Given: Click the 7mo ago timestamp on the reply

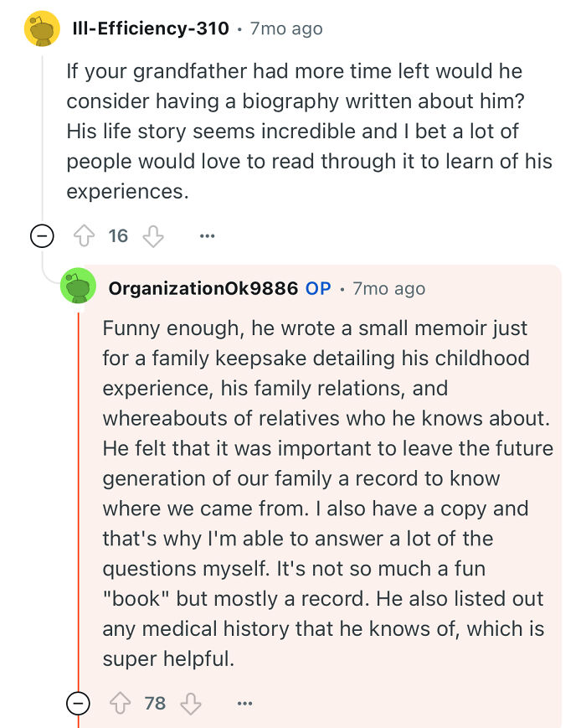Looking at the screenshot, I should (390, 288).
